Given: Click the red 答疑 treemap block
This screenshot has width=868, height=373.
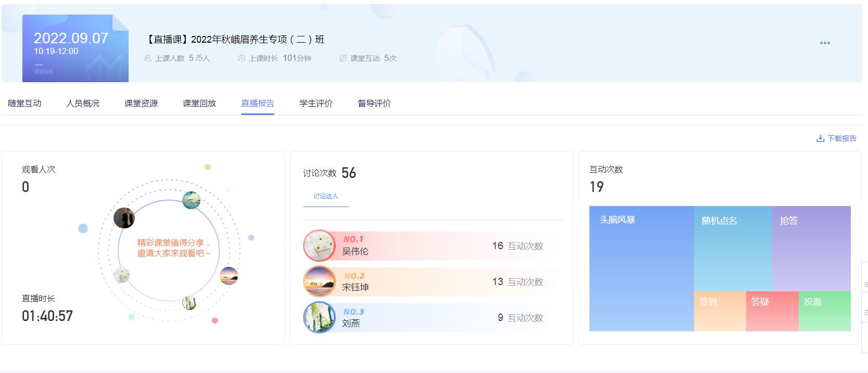Looking at the screenshot, I should pyautogui.click(x=772, y=312).
